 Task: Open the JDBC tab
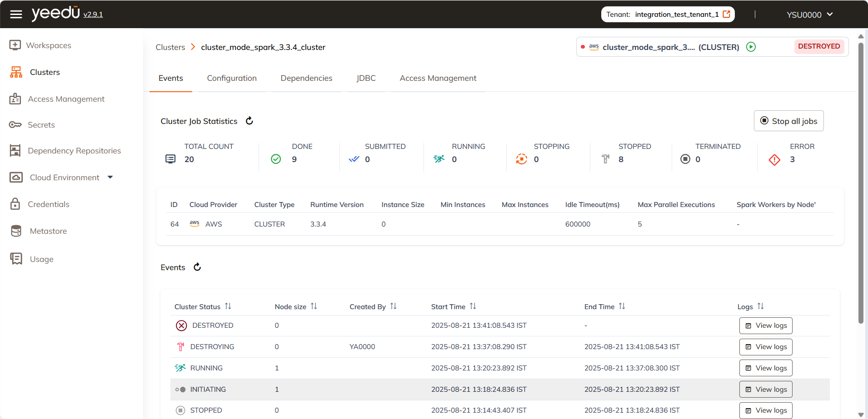click(366, 78)
